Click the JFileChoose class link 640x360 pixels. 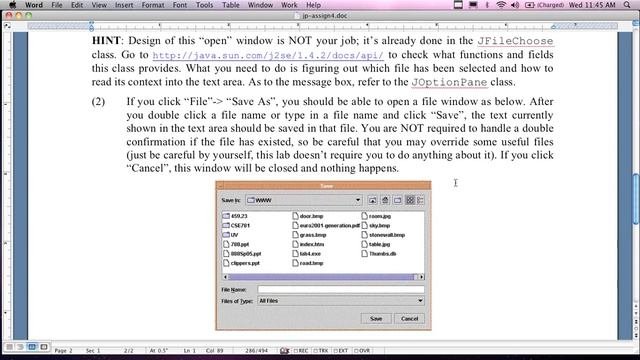click(x=515, y=41)
